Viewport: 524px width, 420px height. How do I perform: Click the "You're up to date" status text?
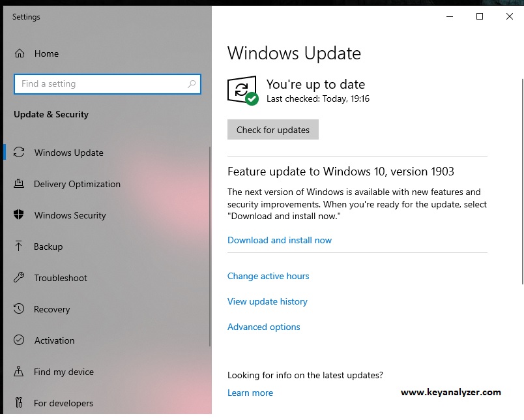click(x=316, y=84)
